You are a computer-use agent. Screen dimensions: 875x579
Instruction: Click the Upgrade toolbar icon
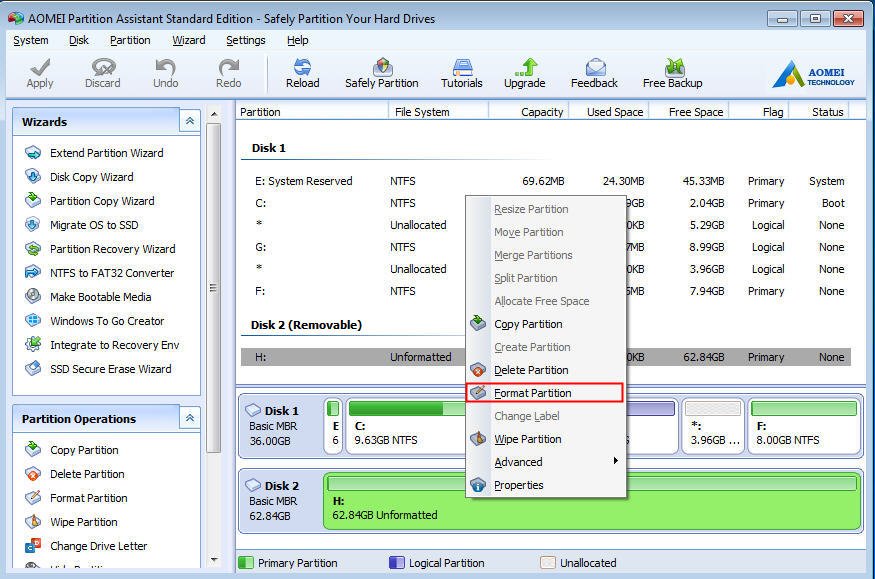pyautogui.click(x=525, y=73)
